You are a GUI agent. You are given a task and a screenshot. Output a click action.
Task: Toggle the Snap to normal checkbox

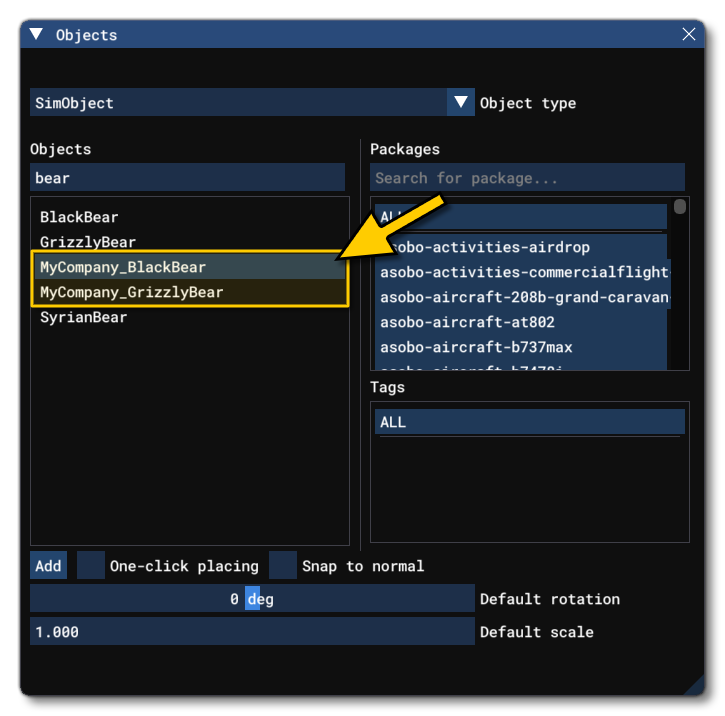(x=284, y=566)
